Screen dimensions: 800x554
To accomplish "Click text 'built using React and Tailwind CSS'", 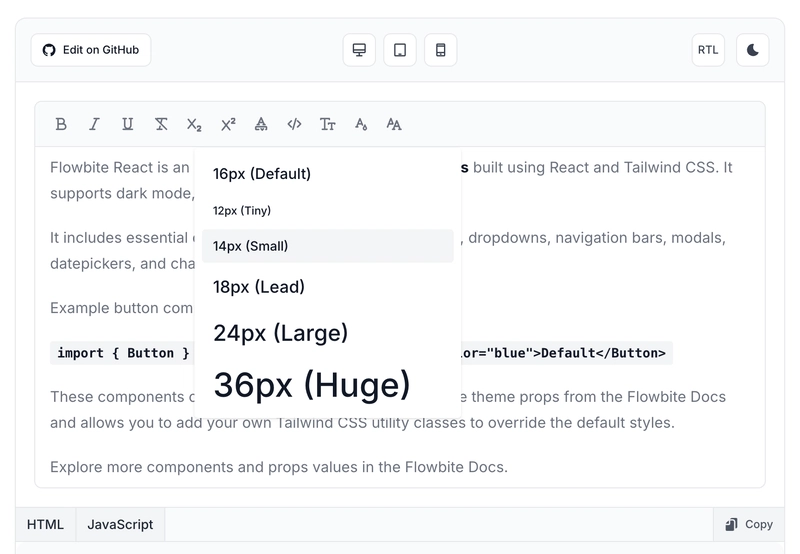I will (595, 167).
